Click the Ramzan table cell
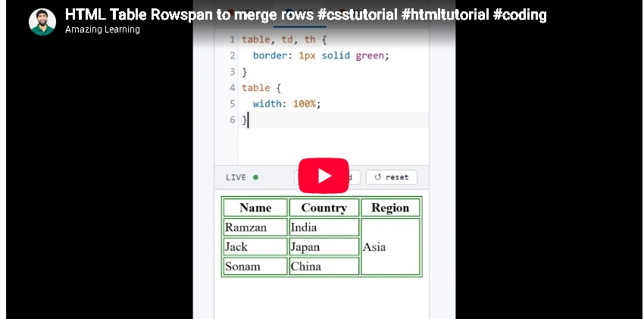This screenshot has height=319, width=644. point(255,227)
